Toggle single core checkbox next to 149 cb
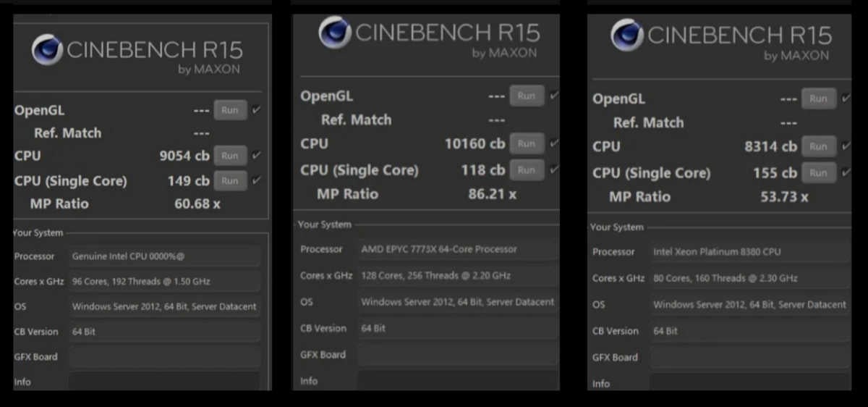868x407 pixels. (257, 180)
